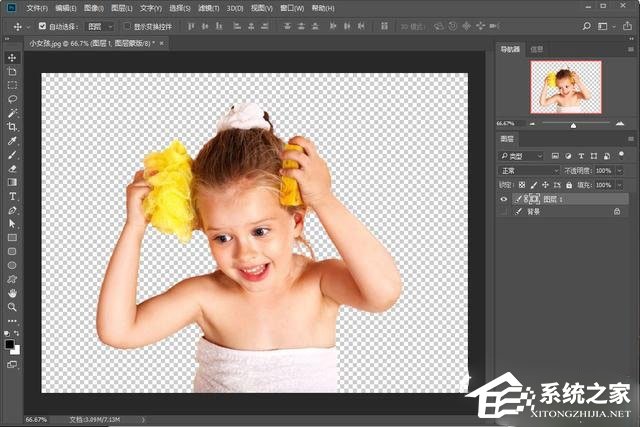
Task: Hide 图层 1 using eye icon
Action: coord(503,200)
